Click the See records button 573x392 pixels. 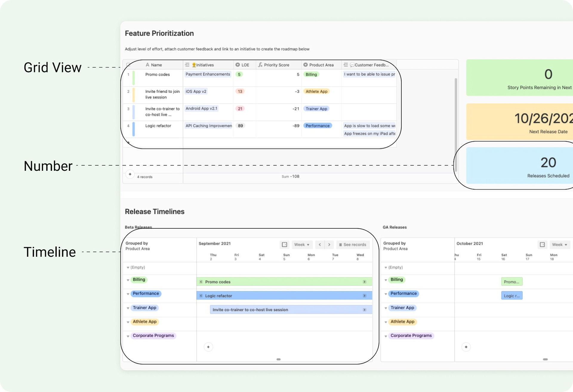[x=353, y=245]
